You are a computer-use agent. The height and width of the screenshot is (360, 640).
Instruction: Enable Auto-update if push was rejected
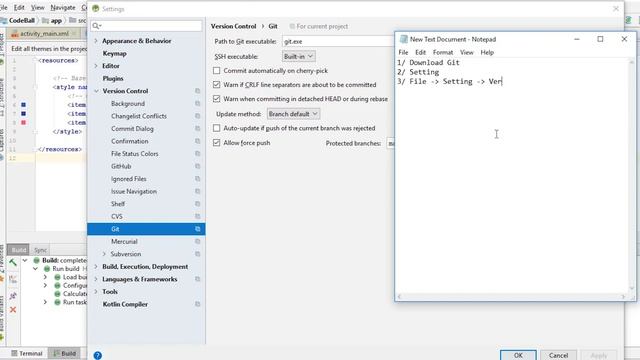click(217, 128)
